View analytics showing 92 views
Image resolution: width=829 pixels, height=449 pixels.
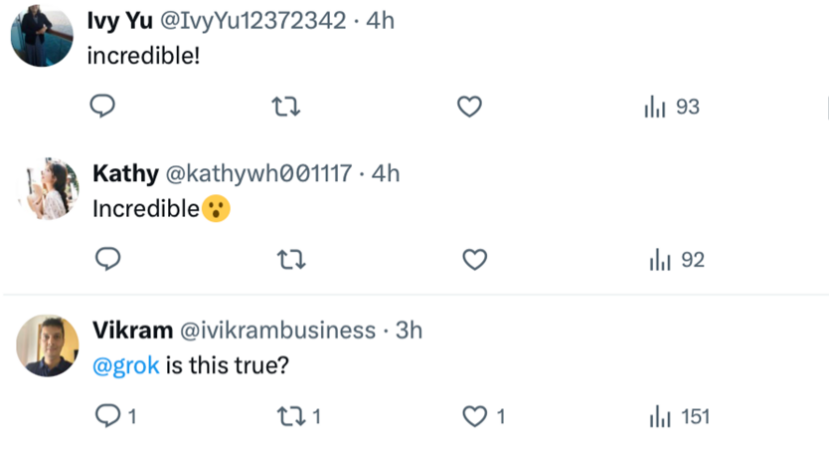click(677, 260)
